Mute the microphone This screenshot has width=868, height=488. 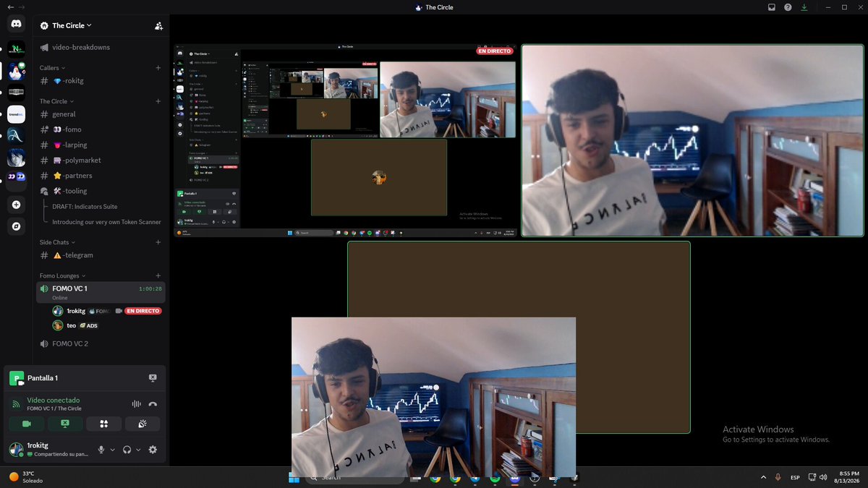tap(102, 450)
